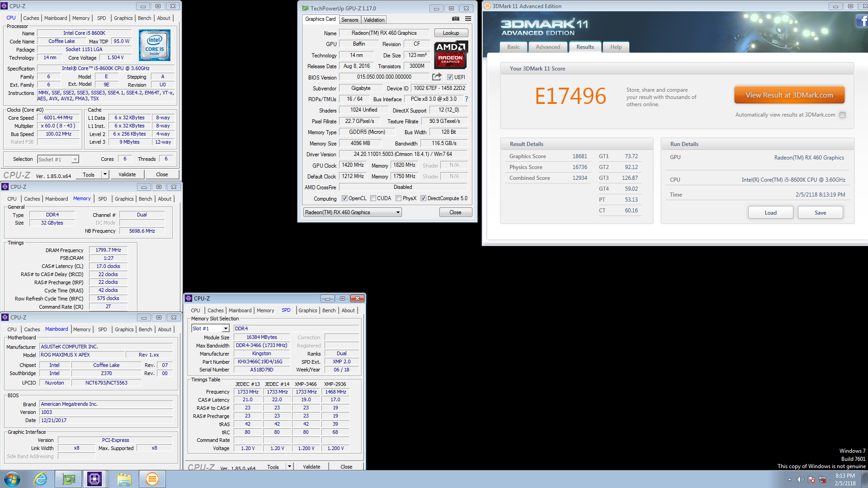Click the Lookup button in GPU-Z

tap(451, 33)
